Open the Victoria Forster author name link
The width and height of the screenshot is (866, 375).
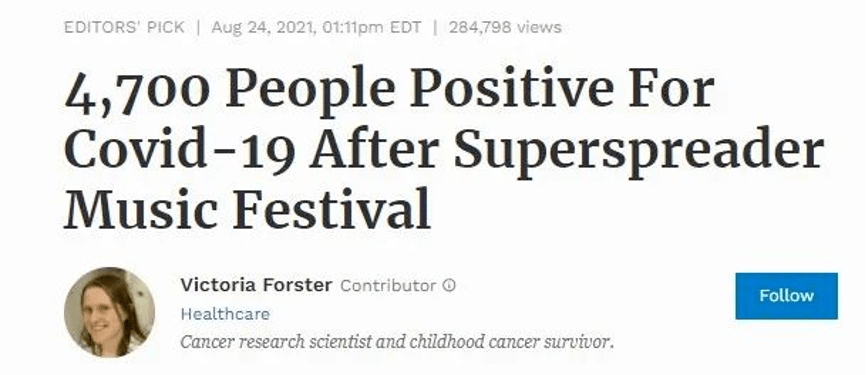pos(256,286)
